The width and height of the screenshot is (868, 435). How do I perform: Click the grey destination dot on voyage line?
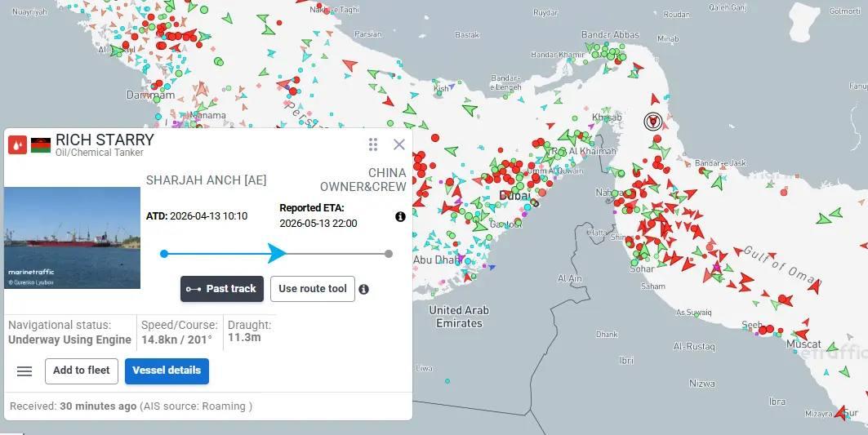coord(389,254)
